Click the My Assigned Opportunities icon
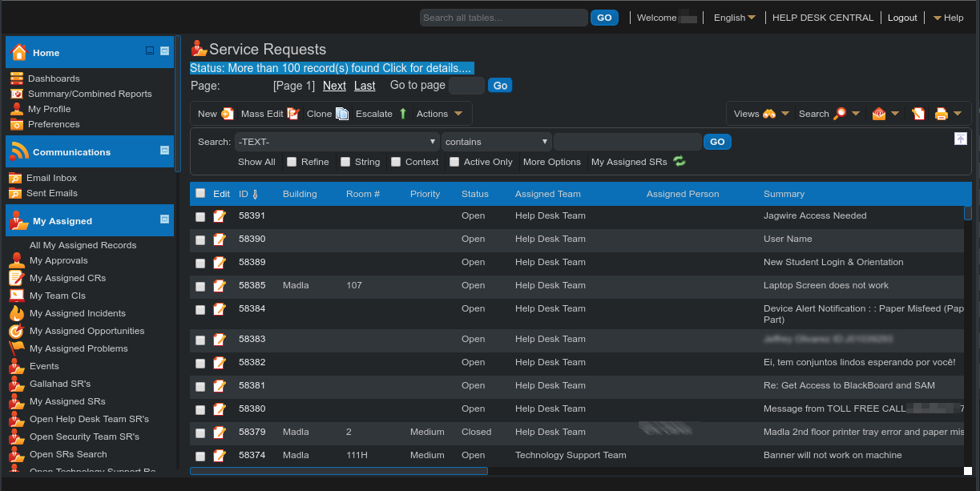 16,331
